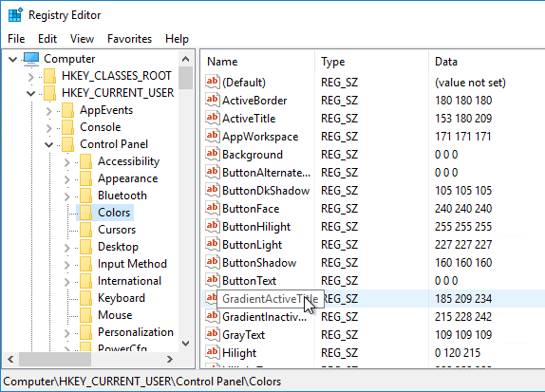This screenshot has width=545, height=392.
Task: Select the ButtonShadow value name
Action: [259, 263]
